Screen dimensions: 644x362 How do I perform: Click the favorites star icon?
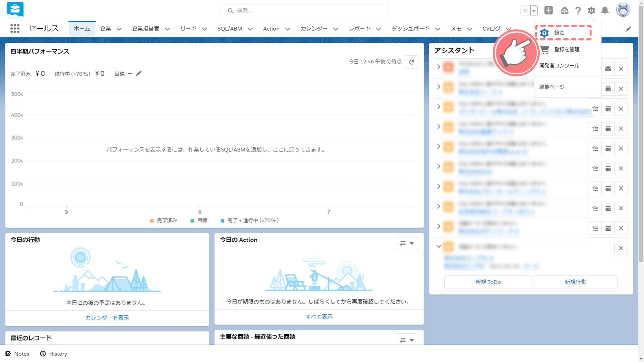click(x=525, y=11)
